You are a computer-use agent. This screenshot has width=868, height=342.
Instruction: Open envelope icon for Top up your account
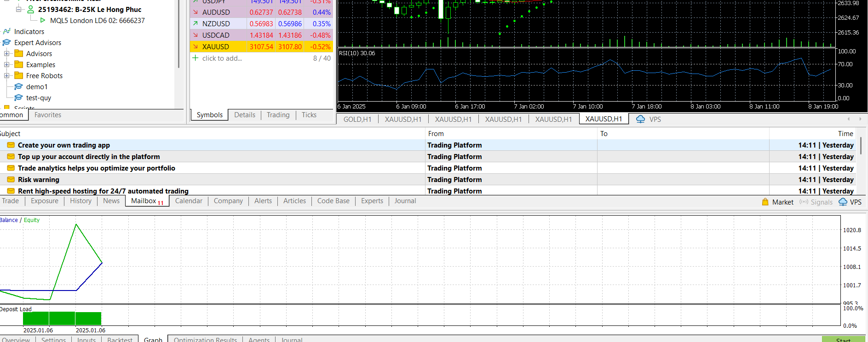pyautogui.click(x=11, y=156)
